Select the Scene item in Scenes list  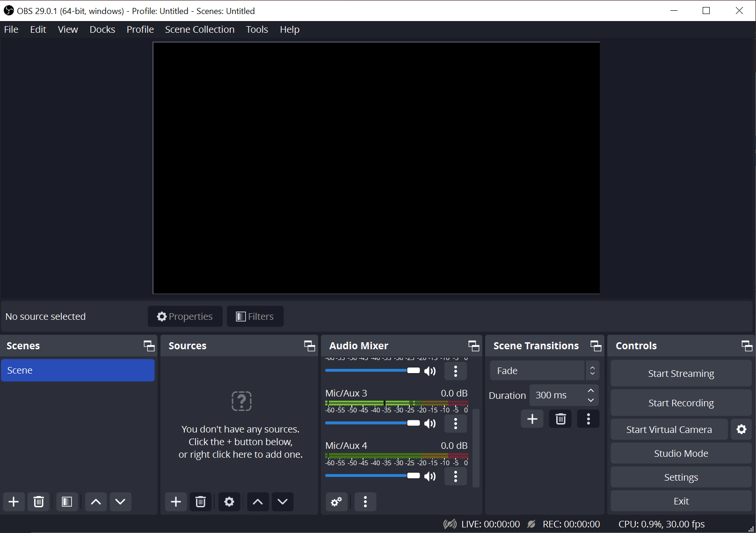[78, 370]
